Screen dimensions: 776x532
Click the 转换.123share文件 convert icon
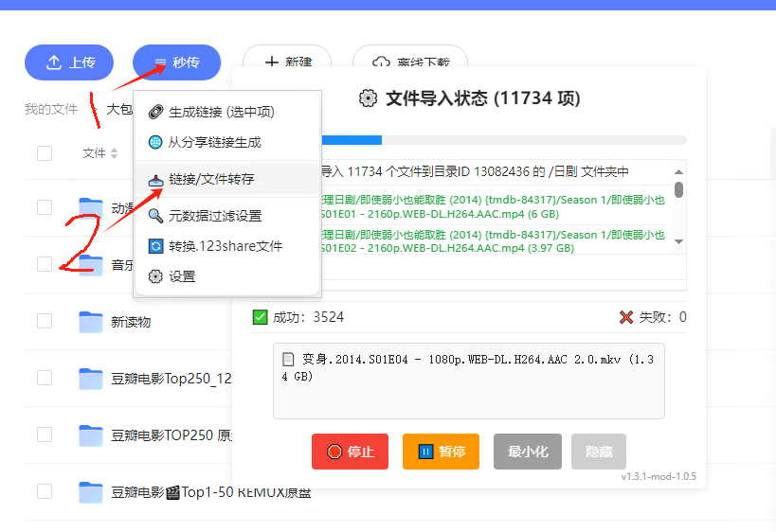tap(156, 246)
